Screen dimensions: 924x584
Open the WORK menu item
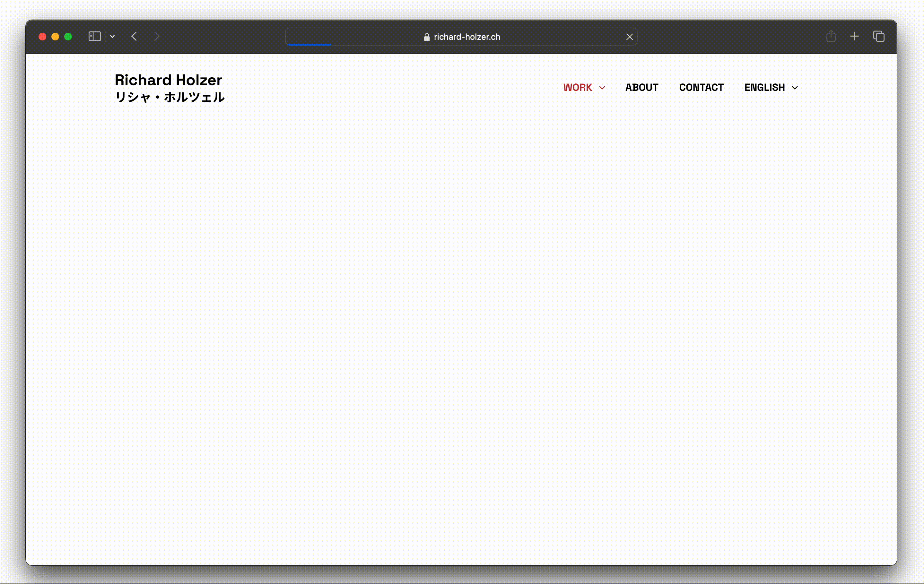coord(578,87)
